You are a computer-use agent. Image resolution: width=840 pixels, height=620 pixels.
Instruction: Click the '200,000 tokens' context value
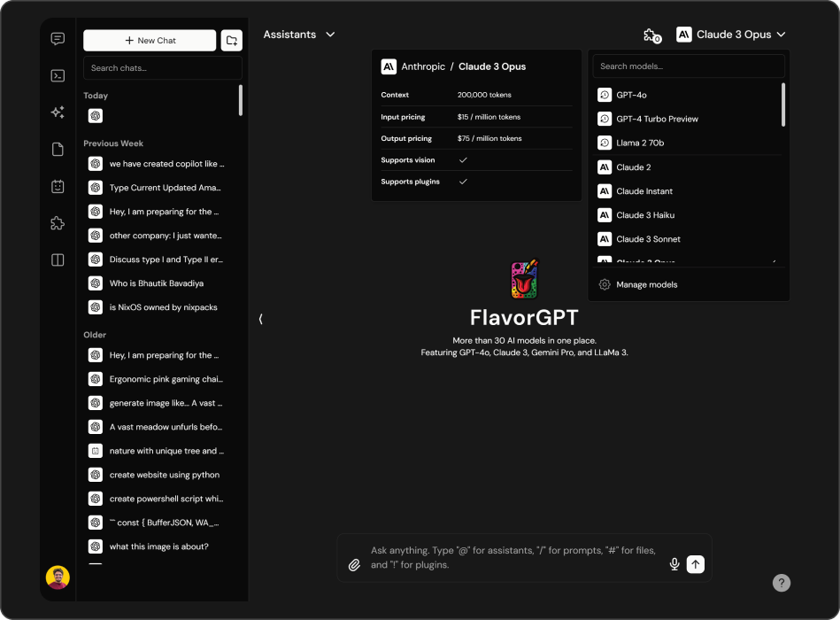[484, 95]
